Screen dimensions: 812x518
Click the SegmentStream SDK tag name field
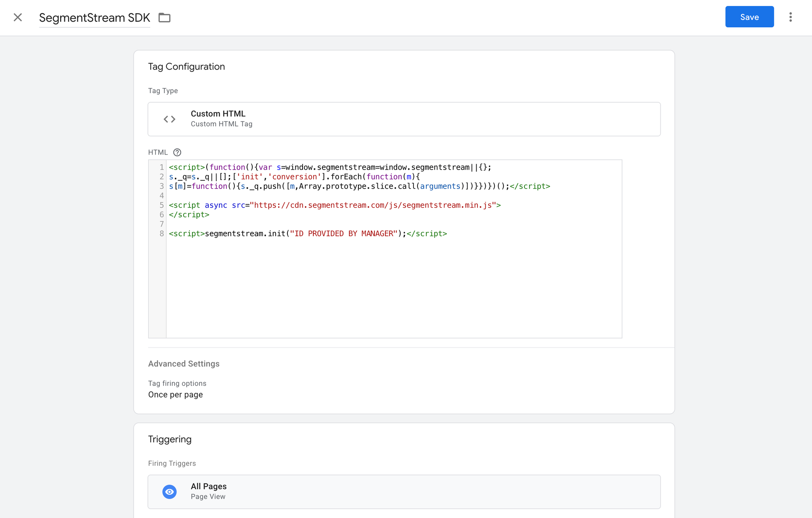coord(94,18)
